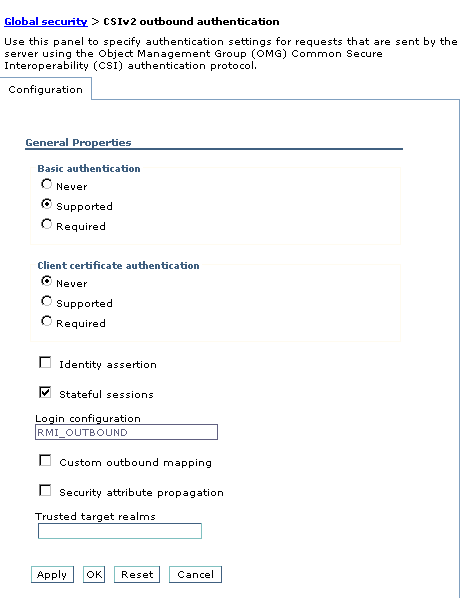Select Never for Client certificate authentication
This screenshot has height=598, width=467.
tap(46, 281)
